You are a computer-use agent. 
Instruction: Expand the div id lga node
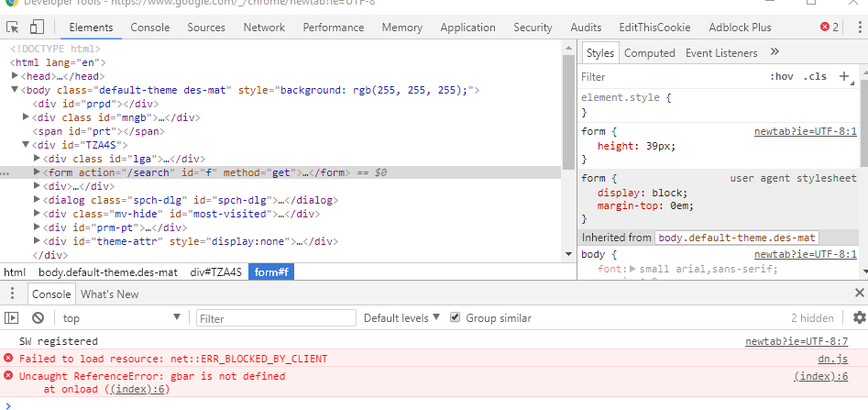pyautogui.click(x=37, y=159)
